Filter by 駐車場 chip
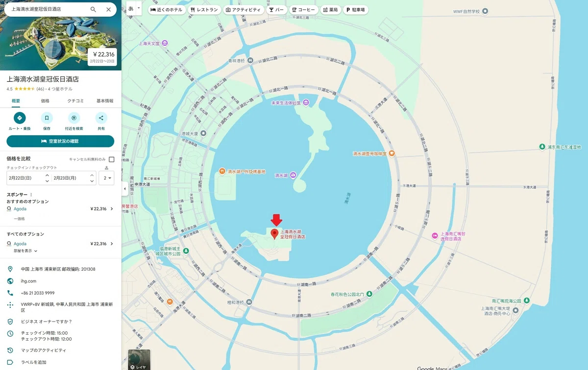 [x=356, y=10]
